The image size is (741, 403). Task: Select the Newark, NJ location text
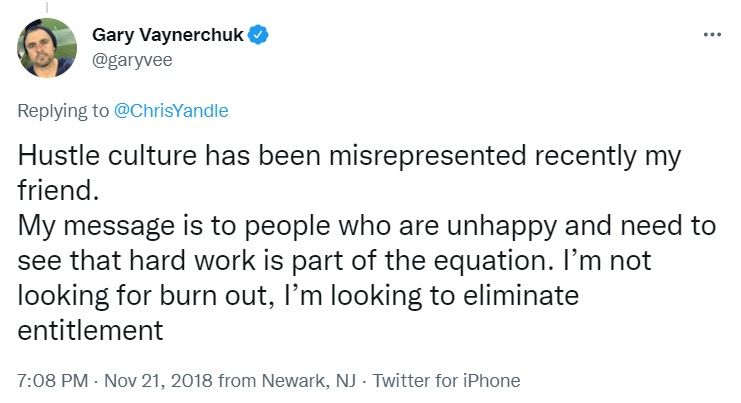pyautogui.click(x=309, y=380)
